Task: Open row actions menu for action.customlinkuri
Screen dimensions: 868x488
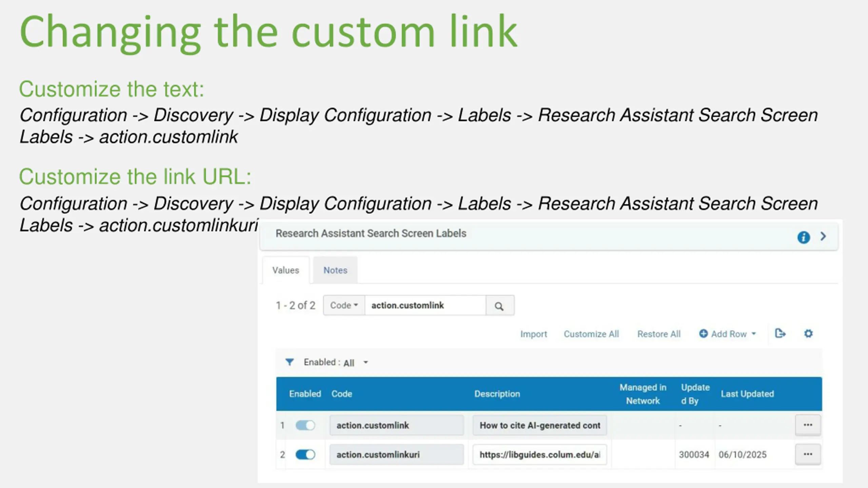Action: 808,454
